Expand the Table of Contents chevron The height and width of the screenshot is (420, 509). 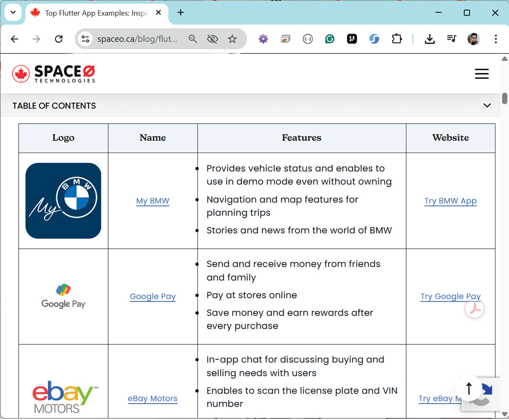point(487,106)
